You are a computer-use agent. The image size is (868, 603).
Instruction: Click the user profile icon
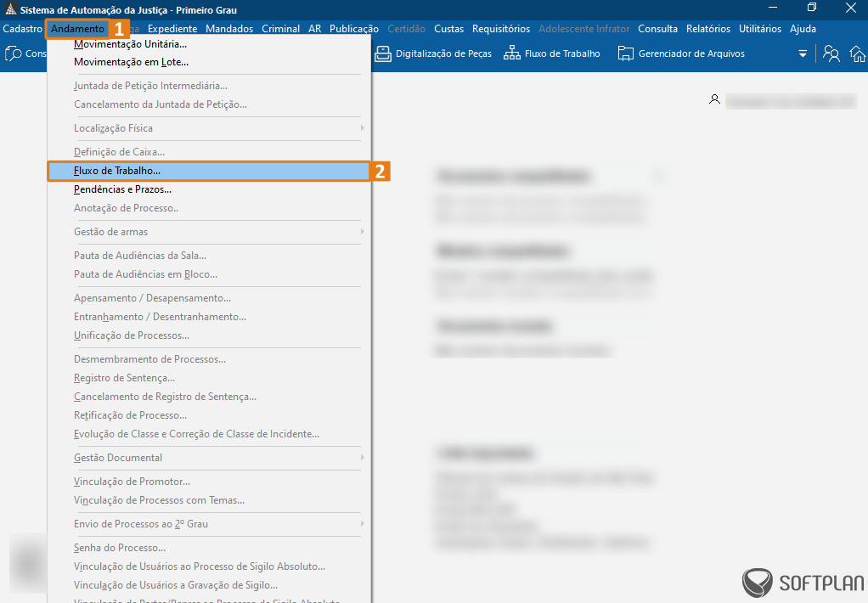[x=714, y=99]
